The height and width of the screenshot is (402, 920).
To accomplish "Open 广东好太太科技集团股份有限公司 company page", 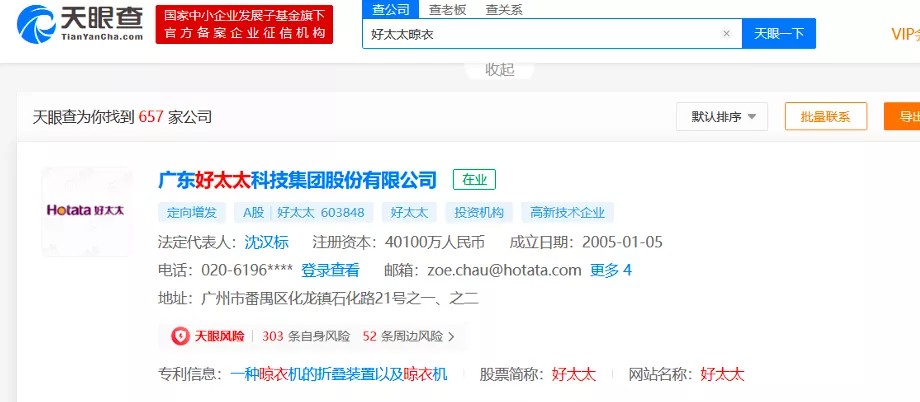I will 297,180.
